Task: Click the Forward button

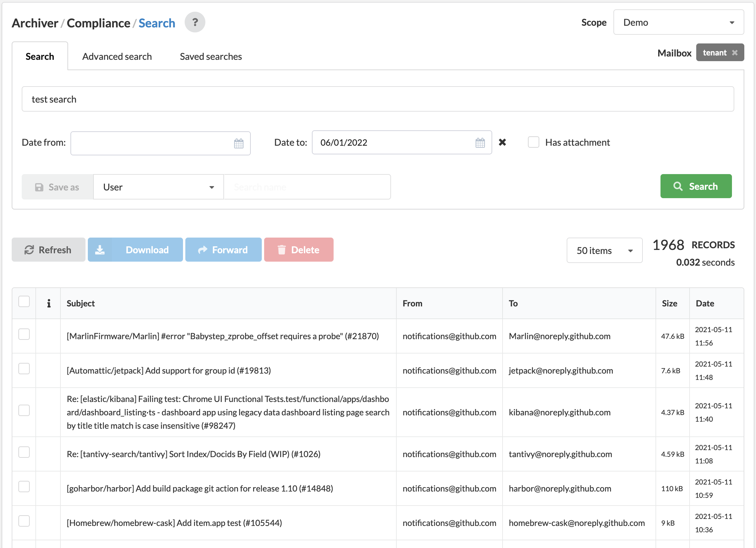Action: point(223,250)
